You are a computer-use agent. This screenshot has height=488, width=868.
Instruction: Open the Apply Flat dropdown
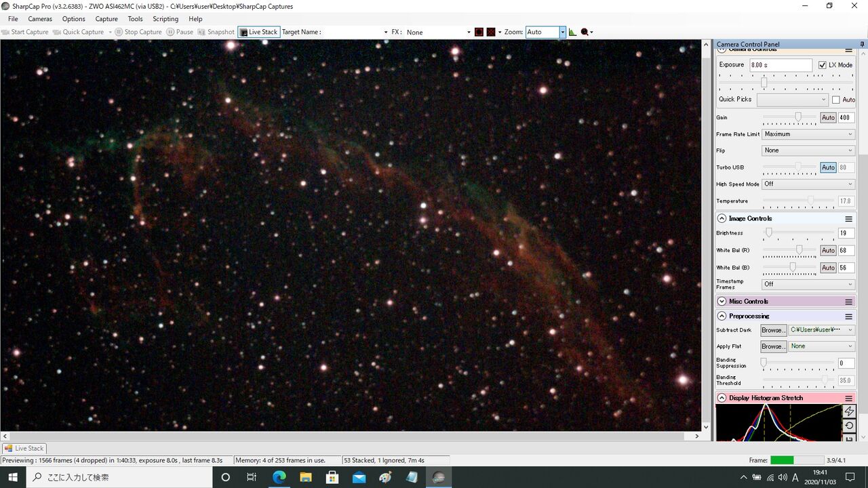point(822,346)
